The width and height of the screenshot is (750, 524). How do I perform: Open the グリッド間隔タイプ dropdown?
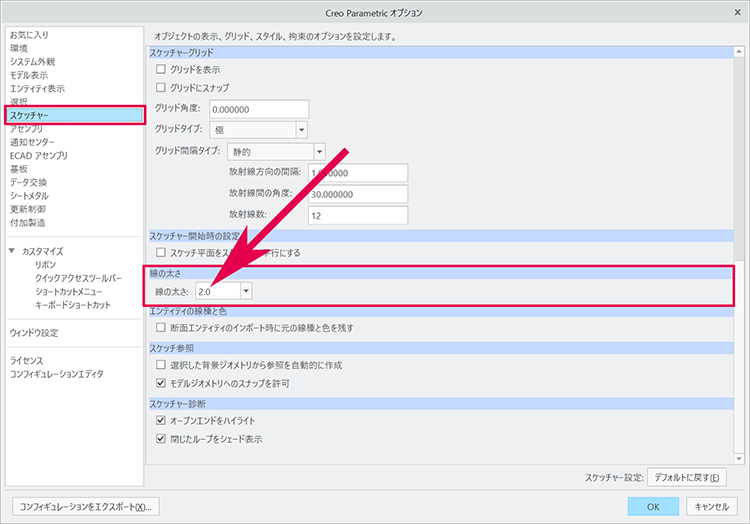point(319,152)
